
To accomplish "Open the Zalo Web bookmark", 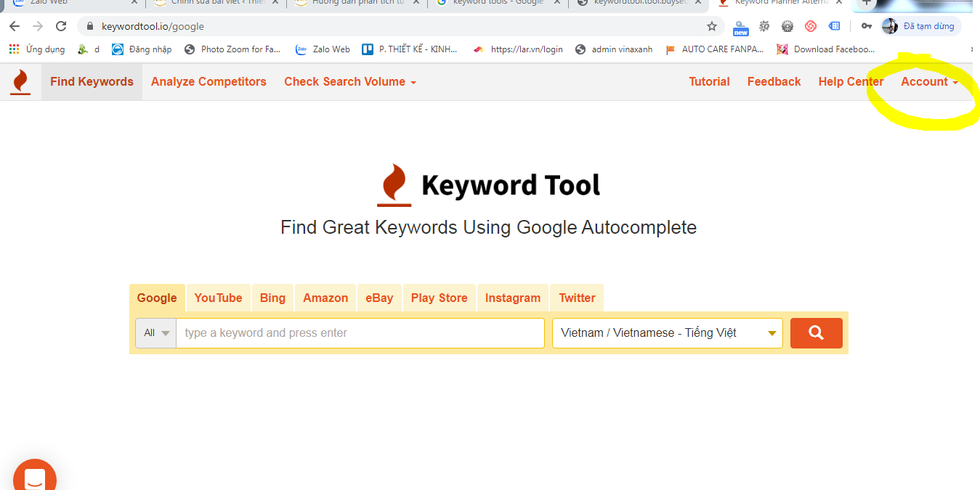I will 323,49.
